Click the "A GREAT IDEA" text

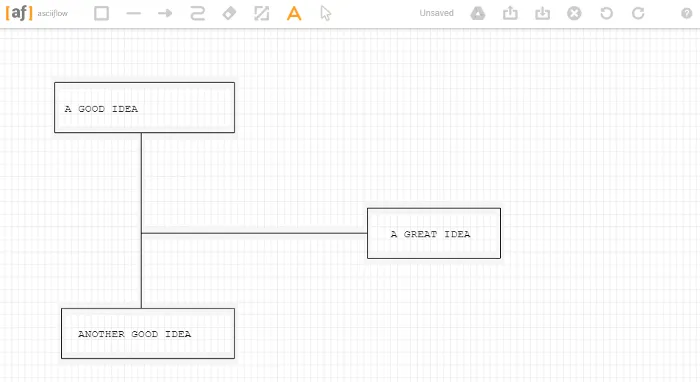[x=430, y=234]
